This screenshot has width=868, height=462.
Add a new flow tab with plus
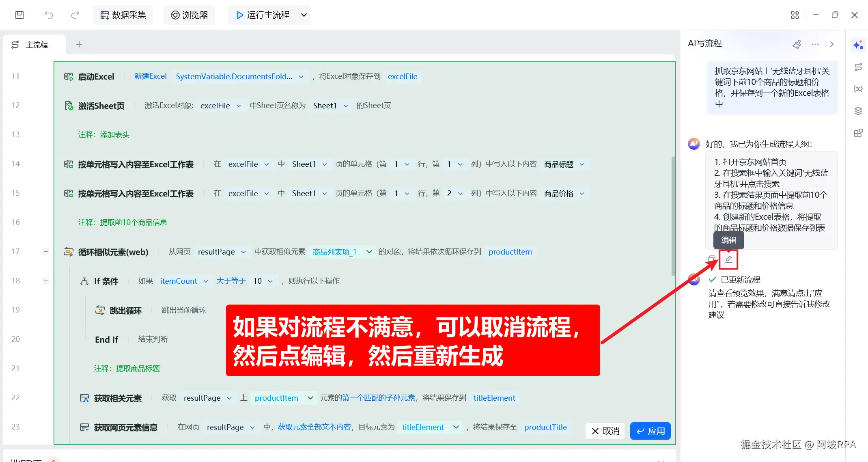(x=79, y=44)
